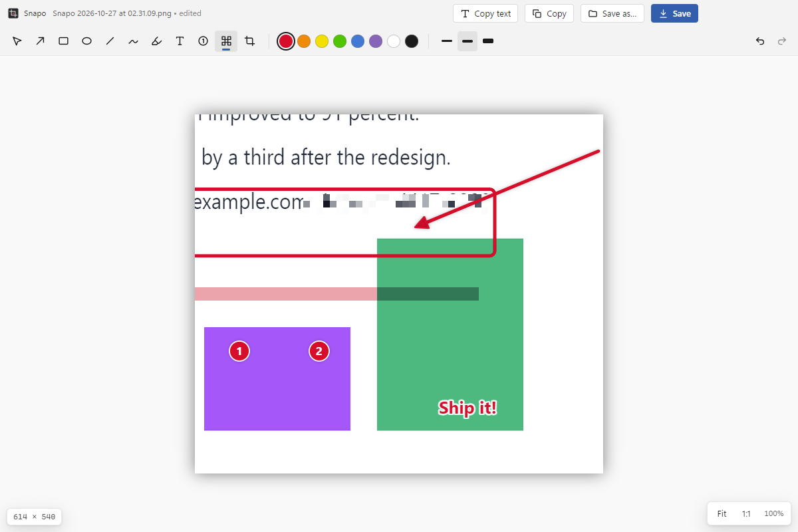This screenshot has width=798, height=532.
Task: Select the pointer selection tool
Action: coord(17,41)
